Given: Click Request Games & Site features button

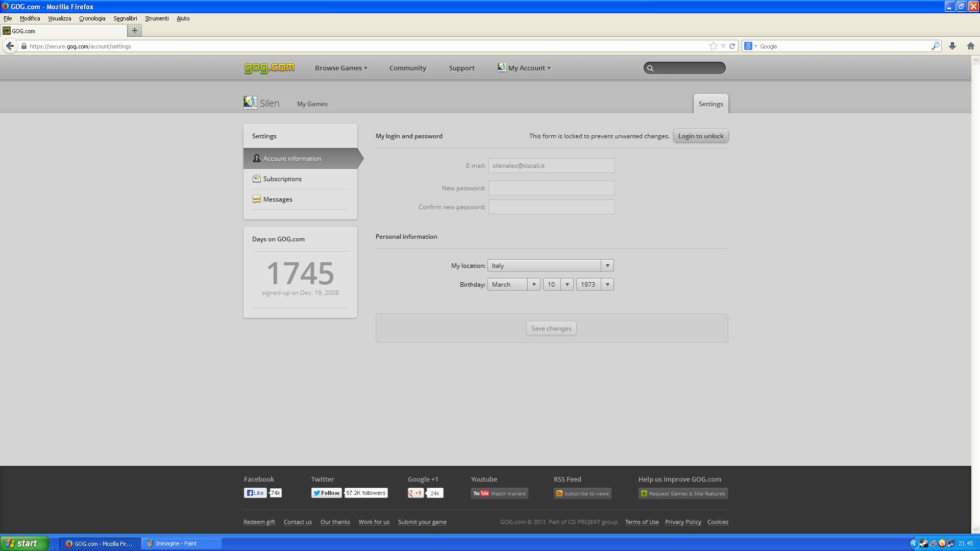Looking at the screenshot, I should 683,493.
